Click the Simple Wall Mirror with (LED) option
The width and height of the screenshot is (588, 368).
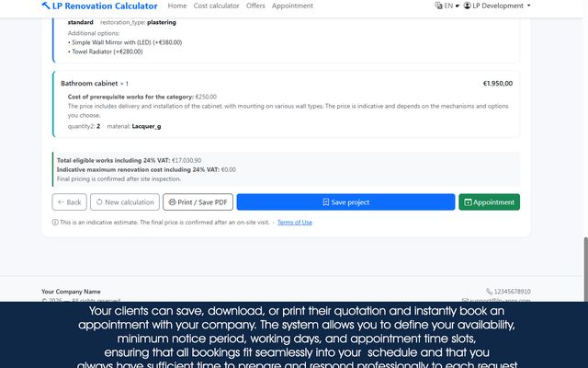click(125, 42)
